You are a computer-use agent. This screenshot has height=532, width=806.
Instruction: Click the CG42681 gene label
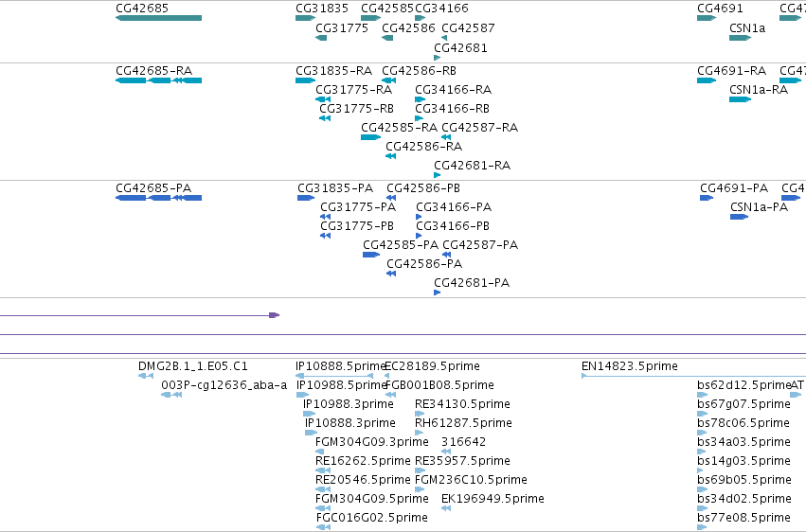coord(460,48)
